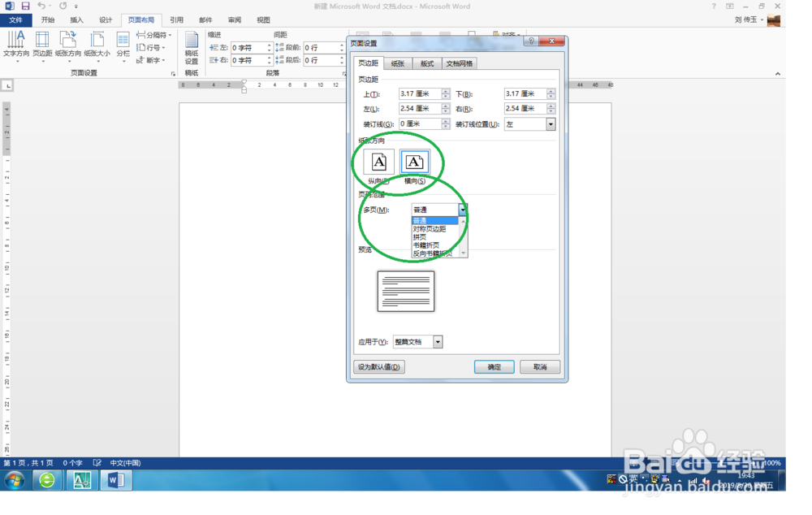This screenshot has height=515, width=812.
Task: Click the 稿纸设置 (Genko Setup) icon
Action: pyautogui.click(x=192, y=45)
